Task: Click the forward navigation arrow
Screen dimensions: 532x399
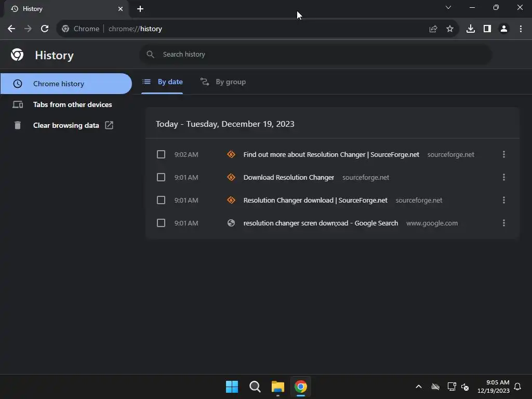Action: [28, 29]
